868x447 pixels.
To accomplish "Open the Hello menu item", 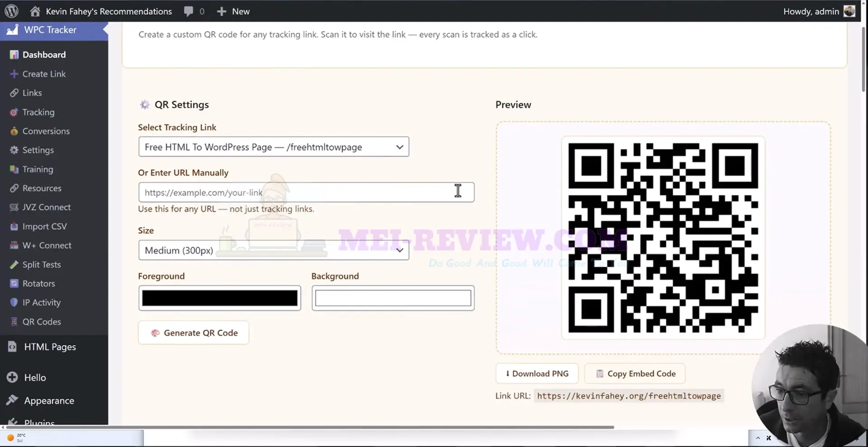I will 35,377.
